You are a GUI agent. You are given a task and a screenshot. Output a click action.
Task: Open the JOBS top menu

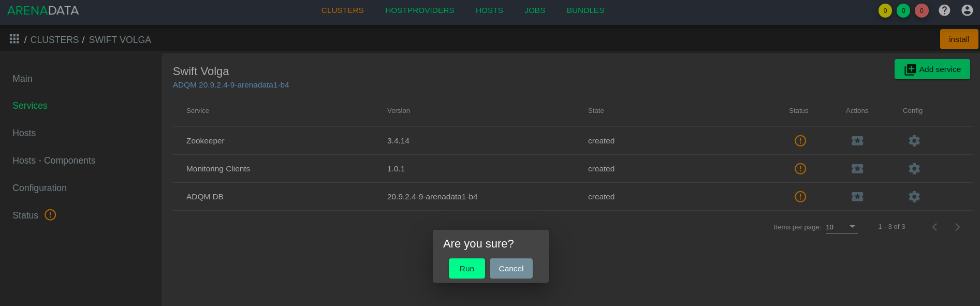[x=535, y=10]
